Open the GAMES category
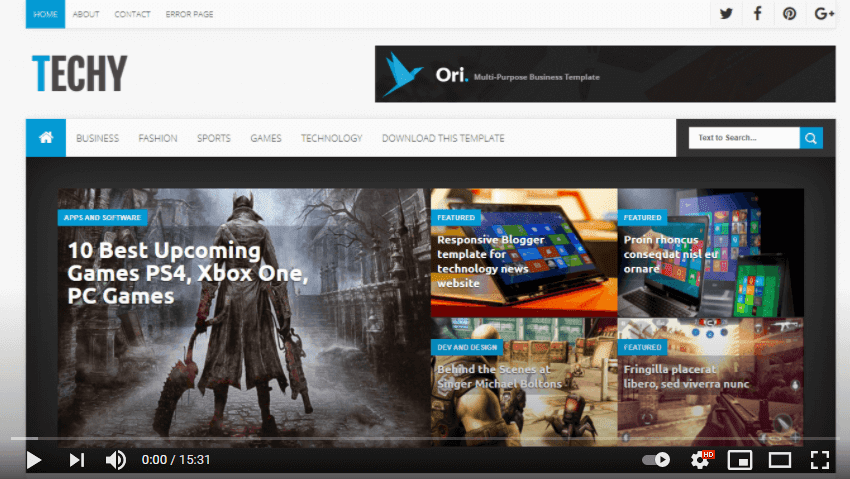The width and height of the screenshot is (850, 479). click(266, 138)
